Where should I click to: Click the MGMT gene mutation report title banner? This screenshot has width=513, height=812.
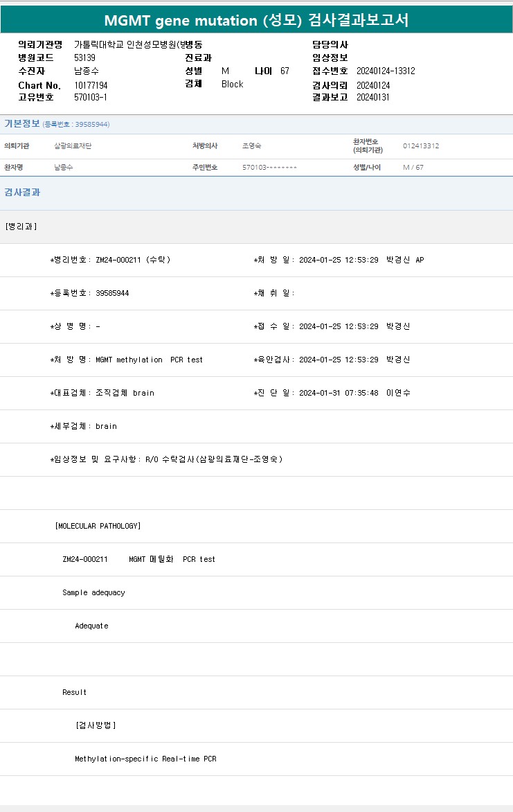point(256,20)
